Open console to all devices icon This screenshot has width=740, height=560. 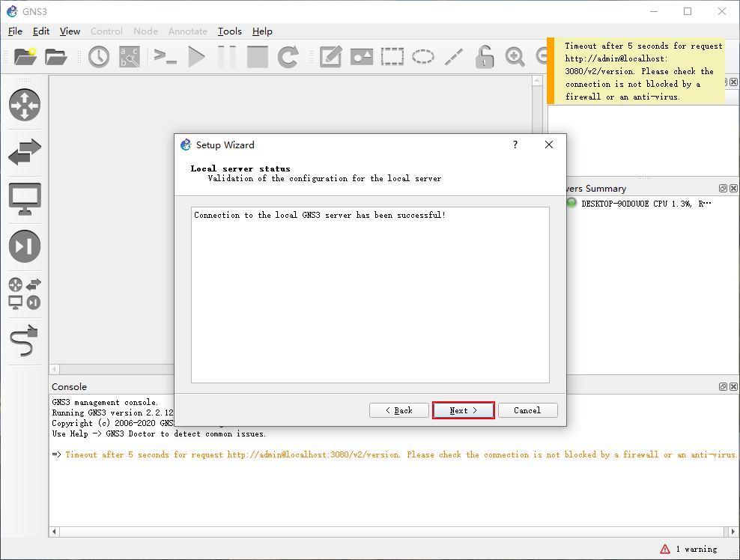click(x=166, y=57)
